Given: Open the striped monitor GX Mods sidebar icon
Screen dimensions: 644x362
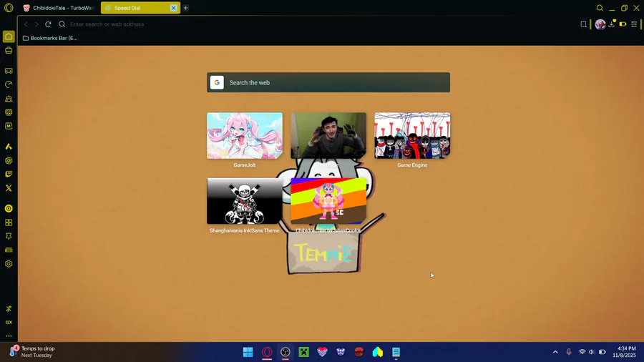Looking at the screenshot, I should [x=9, y=112].
